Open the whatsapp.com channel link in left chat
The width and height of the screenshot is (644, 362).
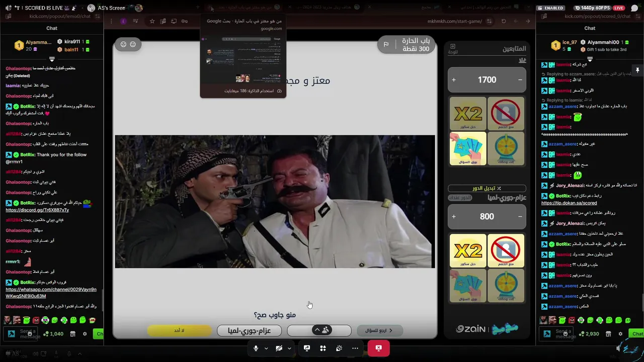pyautogui.click(x=51, y=293)
